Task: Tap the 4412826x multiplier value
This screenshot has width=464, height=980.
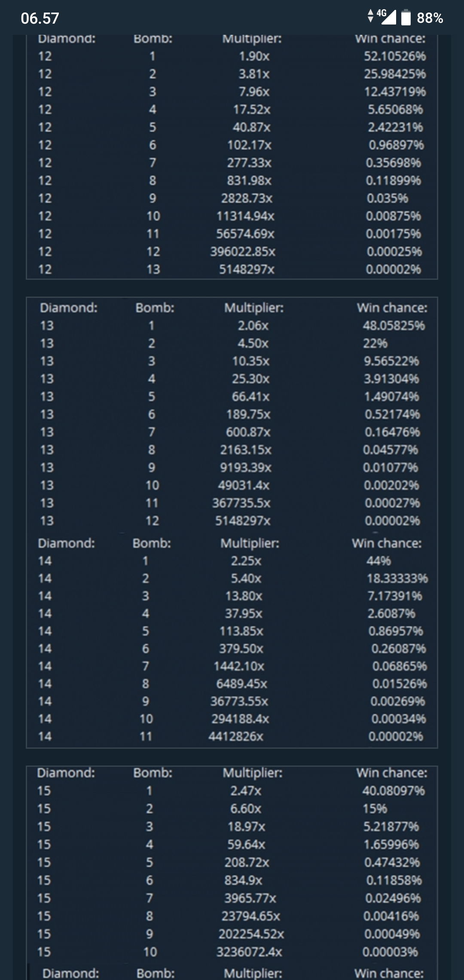Action: click(235, 736)
